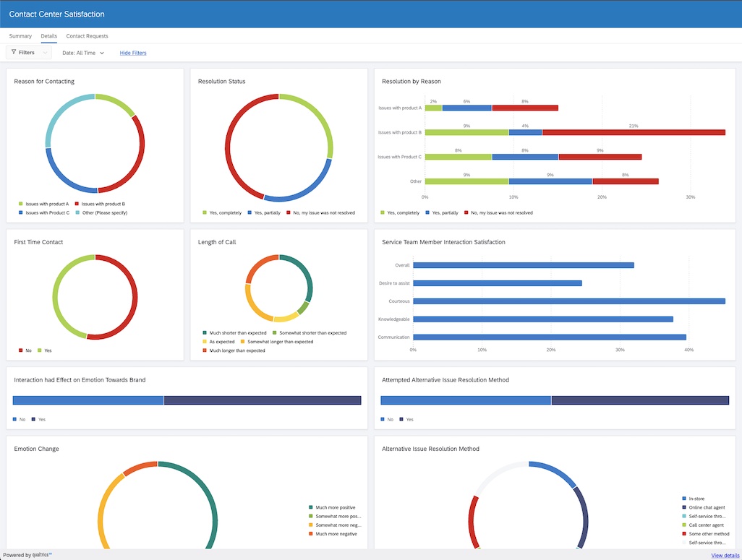This screenshot has width=742, height=560.
Task: Click green 9% segment of Other row
Action: (x=466, y=181)
